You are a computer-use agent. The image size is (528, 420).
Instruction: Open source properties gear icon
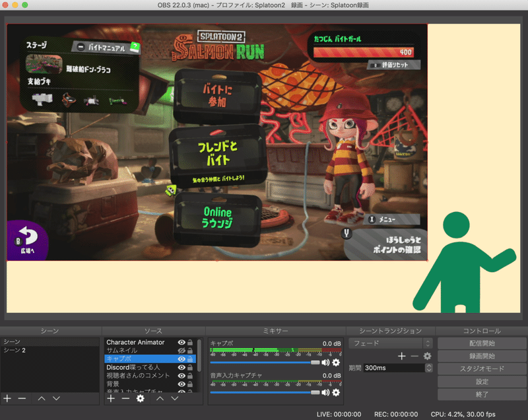141,398
